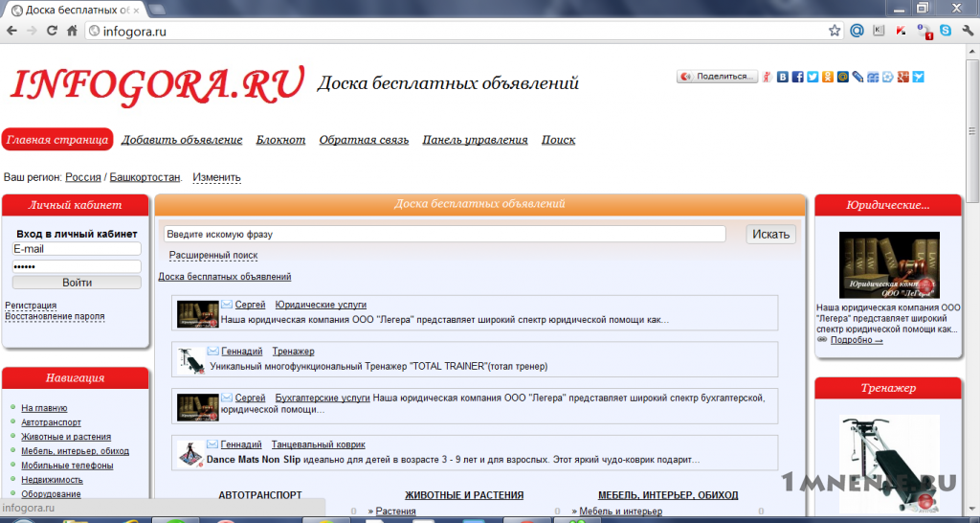980x523 pixels.
Task: Open the Обратная связь menu item
Action: [x=364, y=140]
